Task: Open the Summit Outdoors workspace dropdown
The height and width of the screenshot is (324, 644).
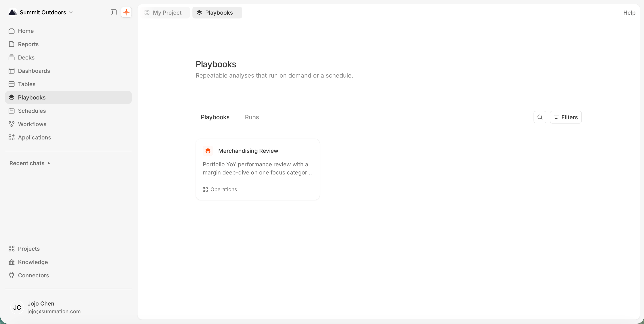Action: tap(41, 12)
